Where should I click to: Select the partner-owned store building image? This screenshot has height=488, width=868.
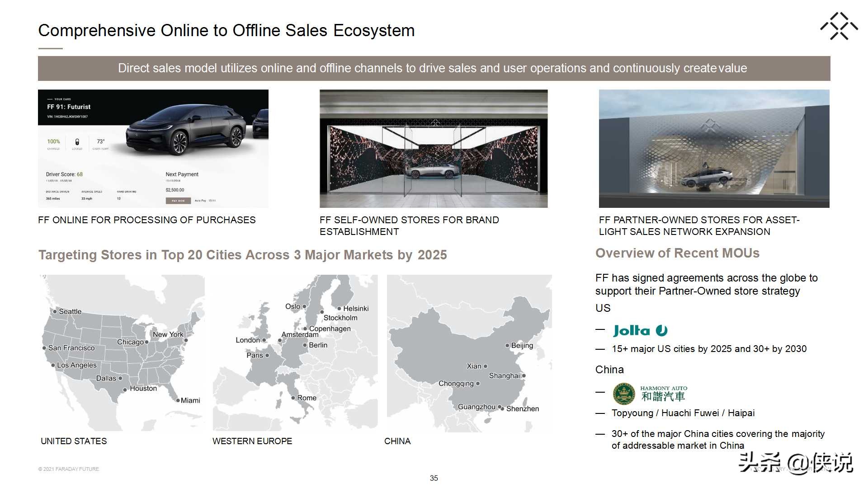pyautogui.click(x=714, y=149)
